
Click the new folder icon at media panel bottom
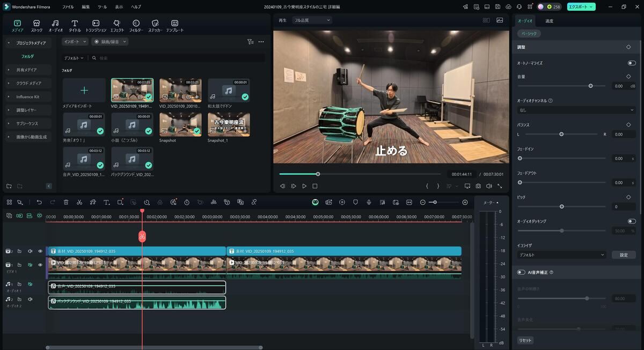pyautogui.click(x=9, y=186)
